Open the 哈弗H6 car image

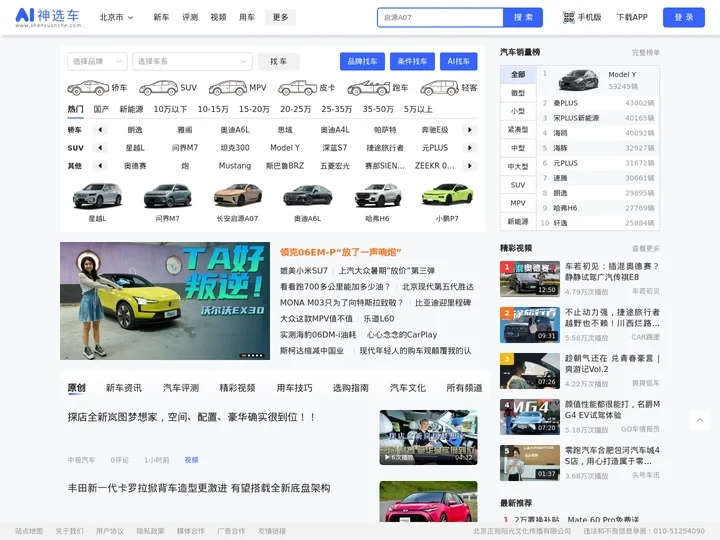pos(377,196)
